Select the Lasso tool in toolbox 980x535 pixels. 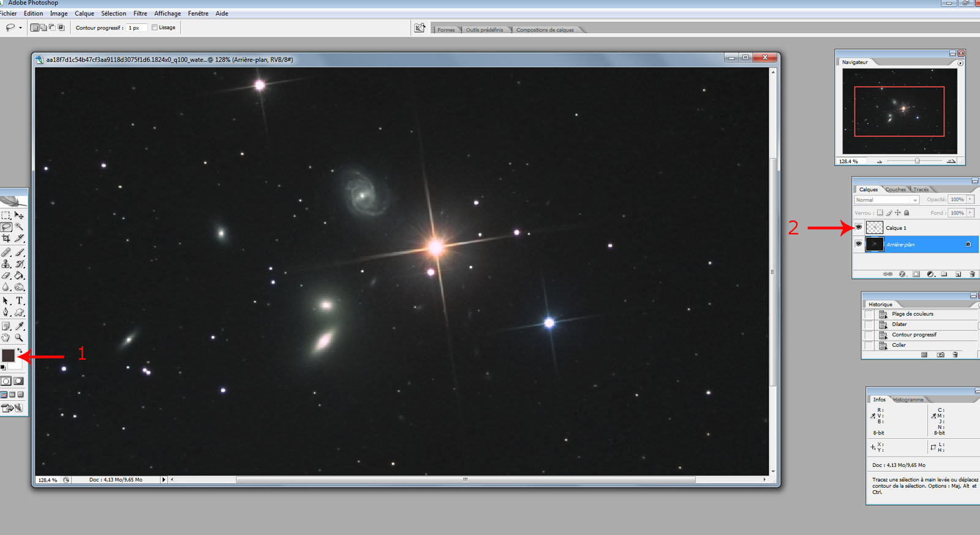(6, 227)
